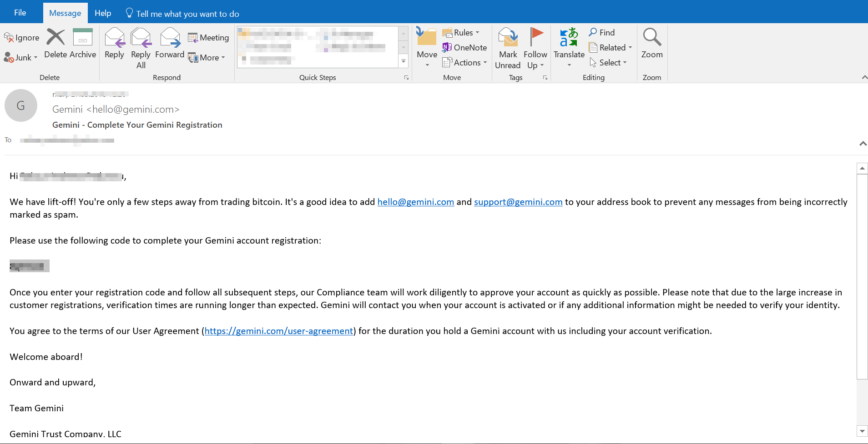The width and height of the screenshot is (868, 444).
Task: Click the message scrollbar down arrow
Action: [x=862, y=431]
